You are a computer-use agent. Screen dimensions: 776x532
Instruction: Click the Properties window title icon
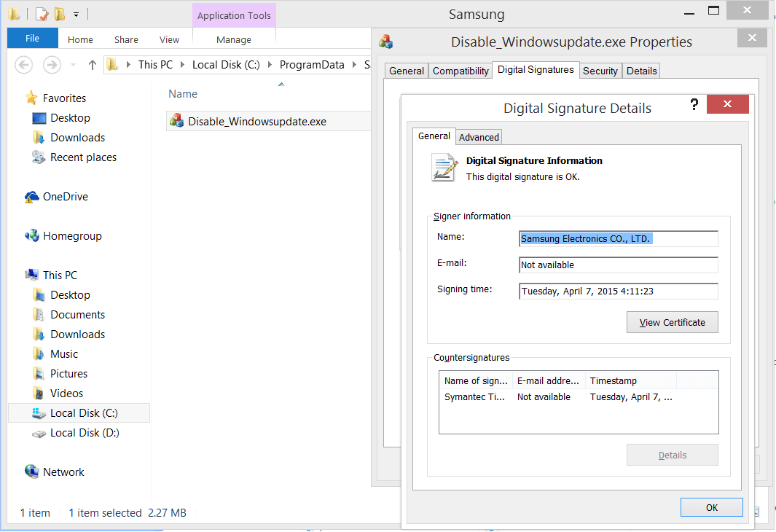pyautogui.click(x=386, y=42)
